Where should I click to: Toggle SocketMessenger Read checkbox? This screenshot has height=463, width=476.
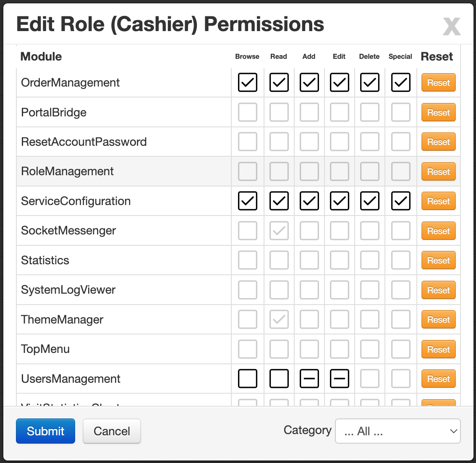coord(279,231)
